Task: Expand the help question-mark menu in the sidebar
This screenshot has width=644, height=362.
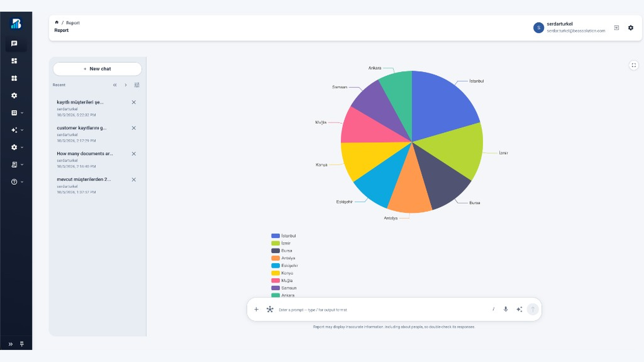Action: coord(17,182)
